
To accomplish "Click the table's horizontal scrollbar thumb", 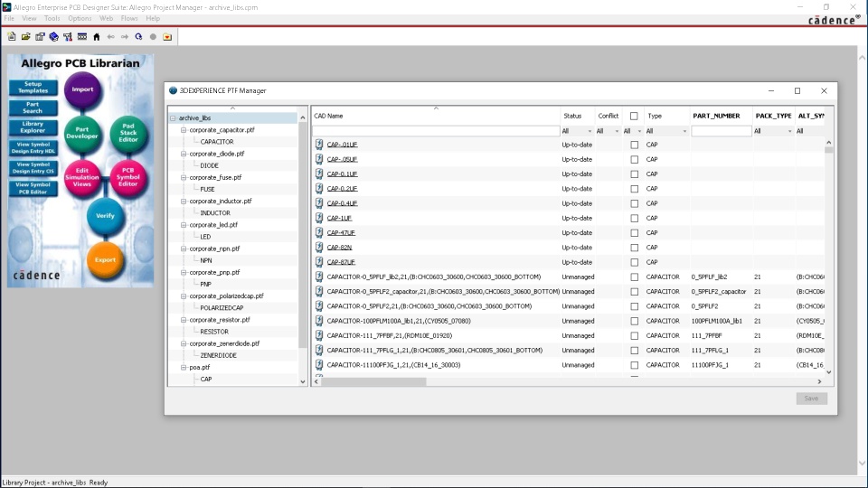I will pos(373,381).
